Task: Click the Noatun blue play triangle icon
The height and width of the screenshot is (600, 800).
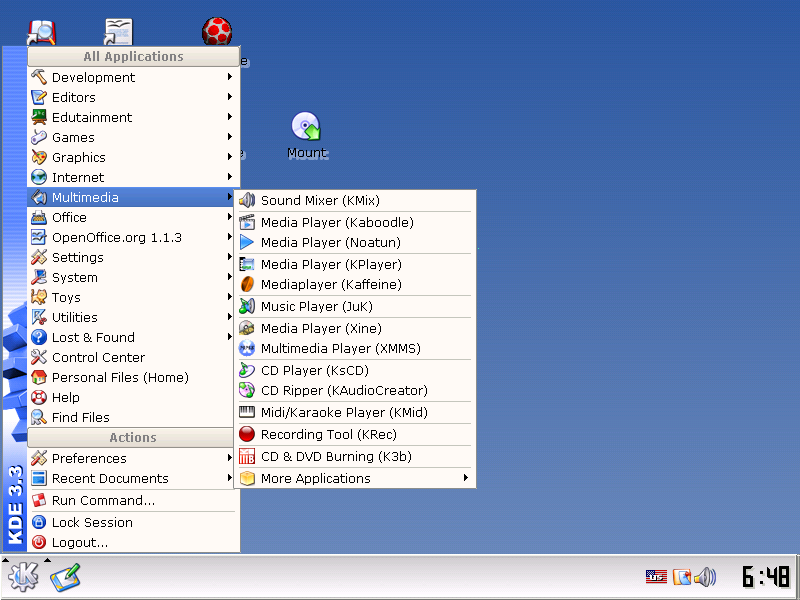Action: tap(247, 242)
